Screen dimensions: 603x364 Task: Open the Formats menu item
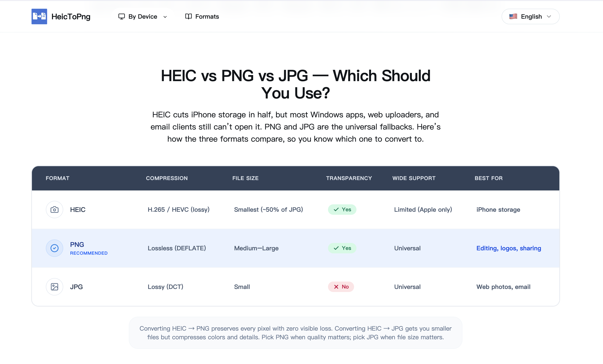click(207, 16)
